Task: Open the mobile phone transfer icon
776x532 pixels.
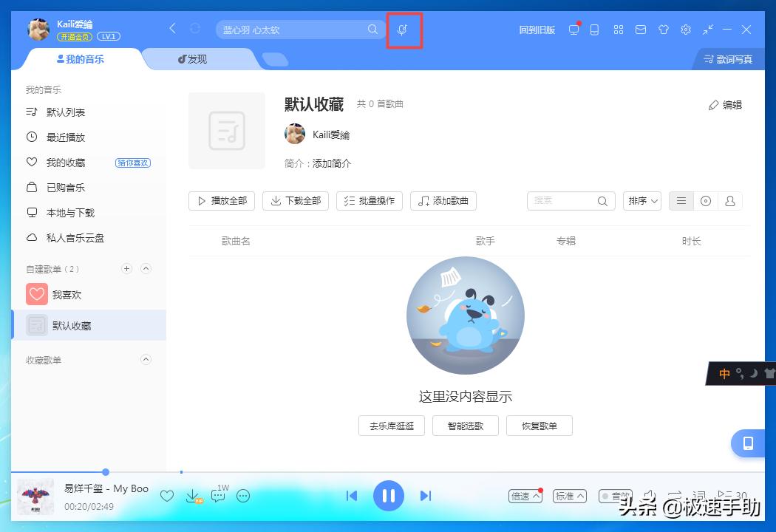Action: 596,30
